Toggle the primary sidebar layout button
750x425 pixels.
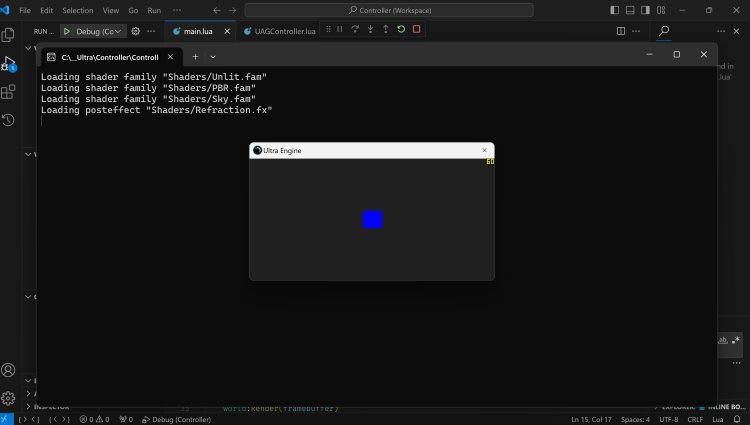614,10
